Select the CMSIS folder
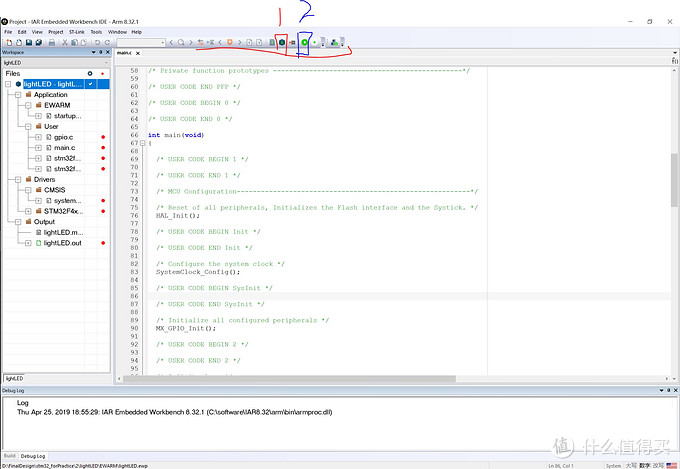Screen dimensions: 680x469 pos(55,190)
